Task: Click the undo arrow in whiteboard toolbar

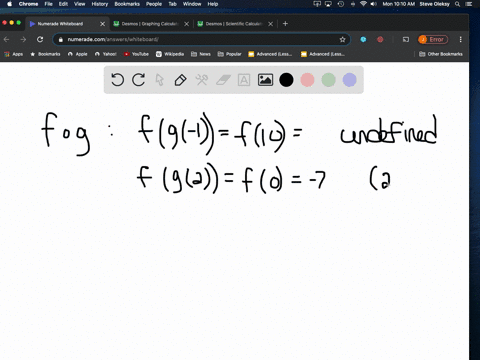Action: [117, 80]
